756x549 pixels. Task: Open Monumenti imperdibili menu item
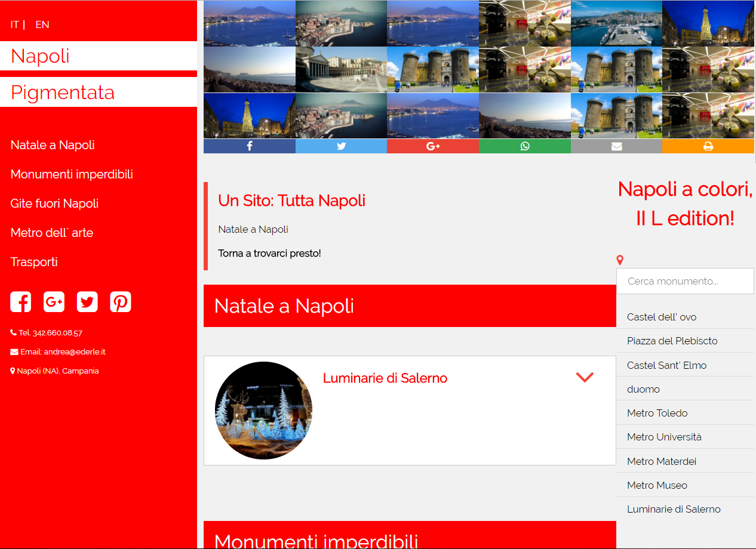point(72,174)
